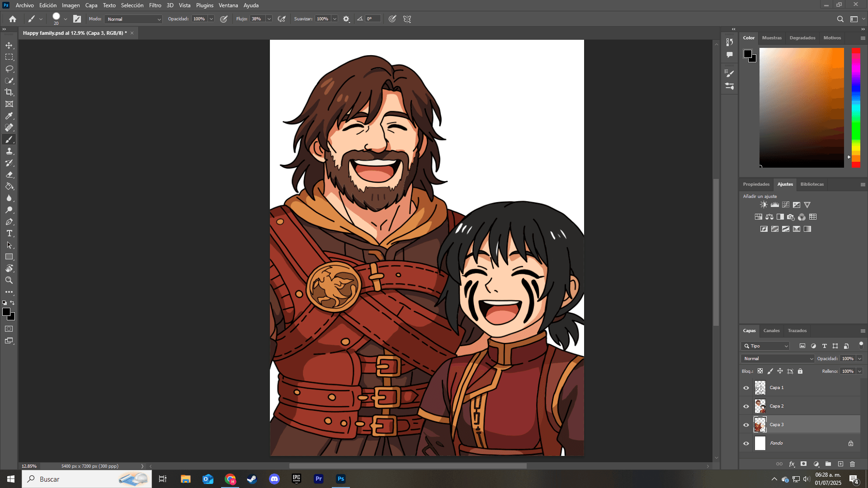Select the Eraser tool
868x488 pixels.
[9, 174]
